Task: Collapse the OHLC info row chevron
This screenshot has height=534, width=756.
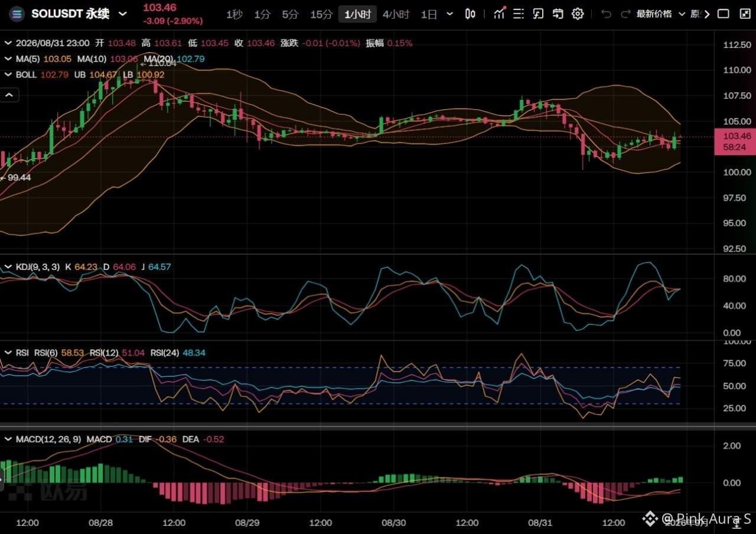Action: 8,43
